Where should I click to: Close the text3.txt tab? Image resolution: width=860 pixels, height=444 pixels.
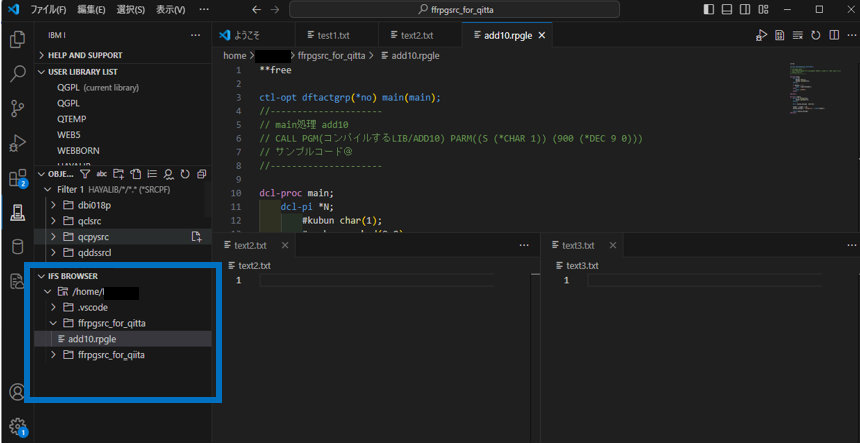coord(613,245)
